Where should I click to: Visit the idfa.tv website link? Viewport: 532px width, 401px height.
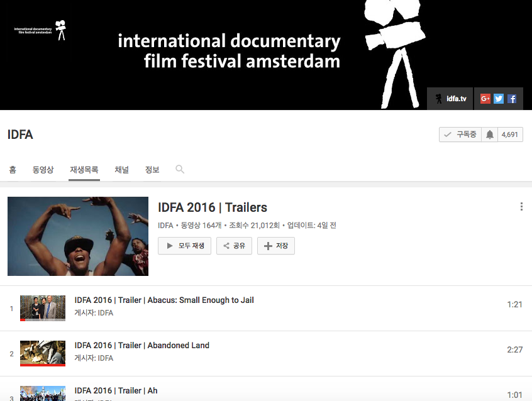[450, 99]
